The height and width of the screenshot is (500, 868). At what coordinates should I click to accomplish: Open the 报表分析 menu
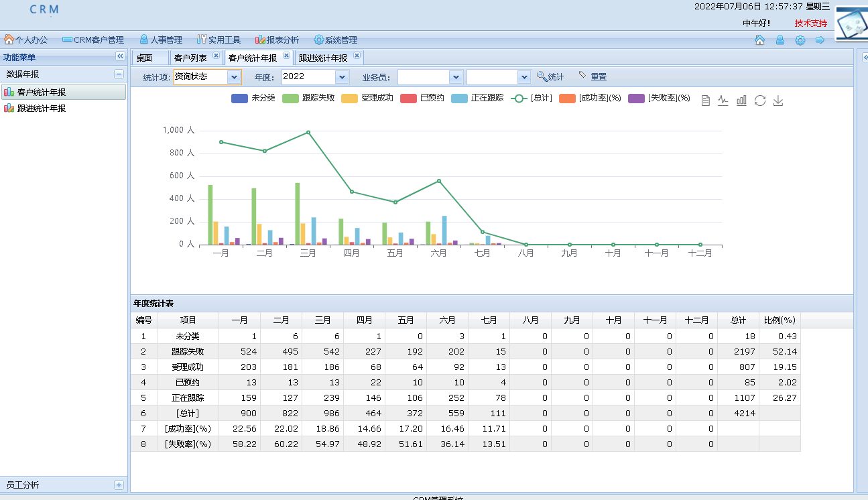pos(277,40)
